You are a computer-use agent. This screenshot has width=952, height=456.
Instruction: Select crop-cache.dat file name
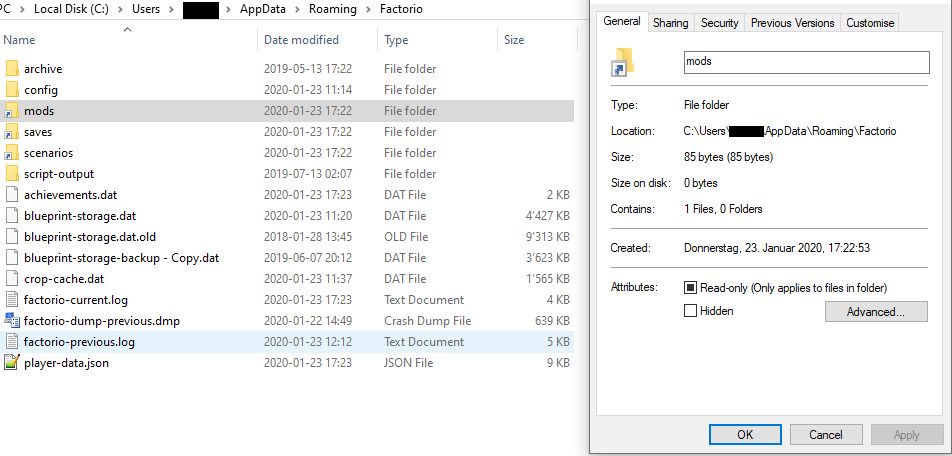[x=64, y=279]
